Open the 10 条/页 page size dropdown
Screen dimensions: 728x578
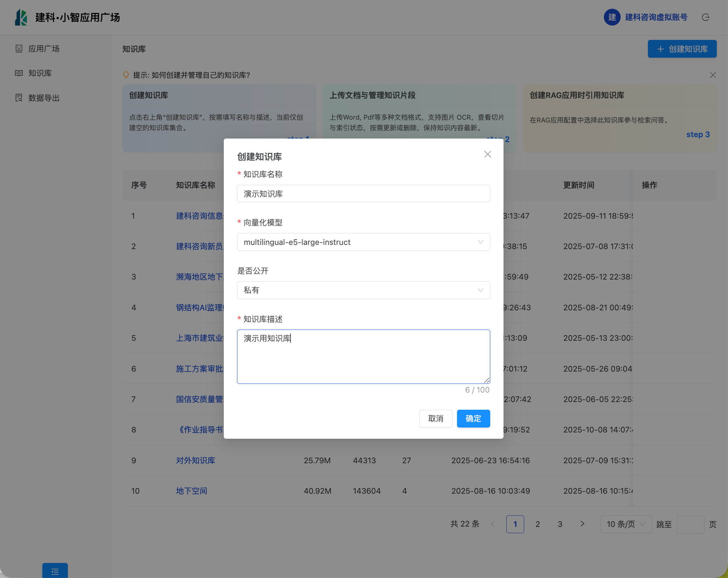(625, 524)
